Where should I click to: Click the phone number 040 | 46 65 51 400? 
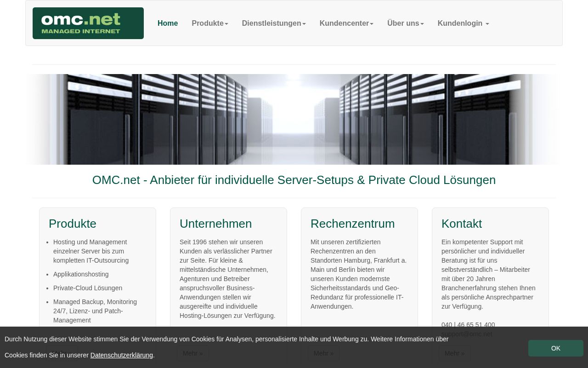[468, 325]
